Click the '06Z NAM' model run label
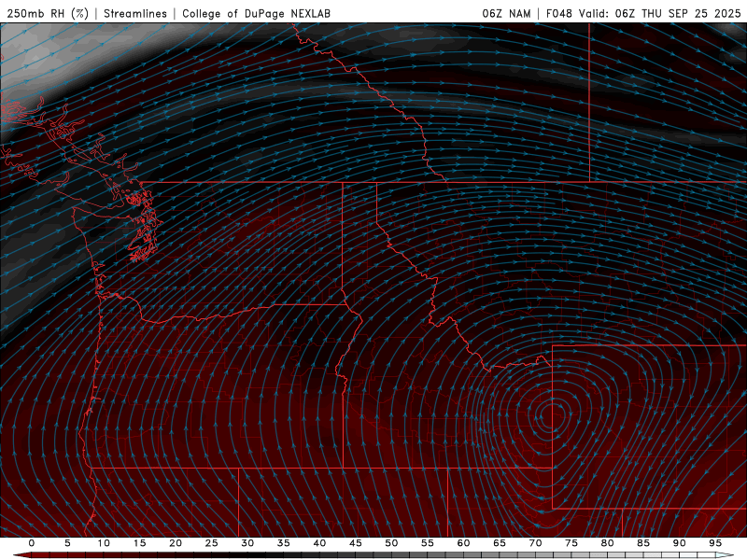This screenshot has width=747, height=560. 506,14
